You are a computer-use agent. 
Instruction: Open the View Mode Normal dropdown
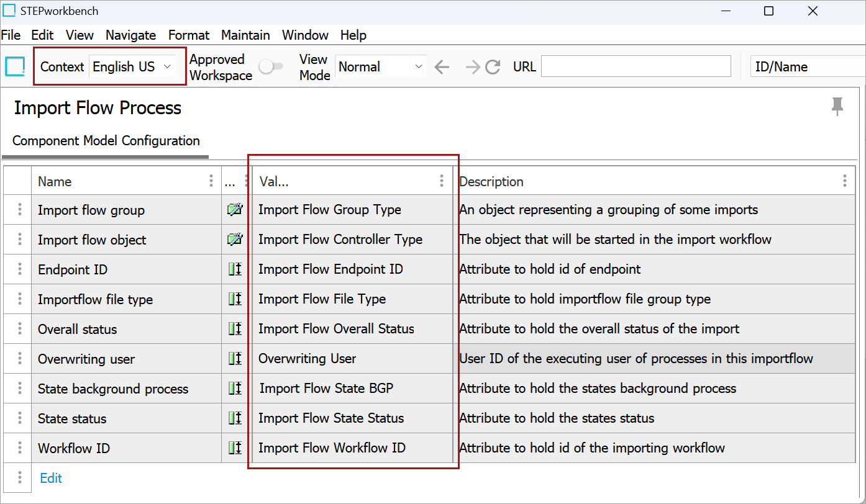[380, 67]
